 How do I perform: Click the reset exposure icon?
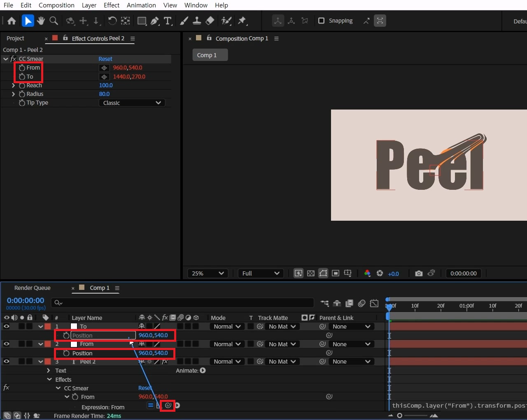[380, 273]
